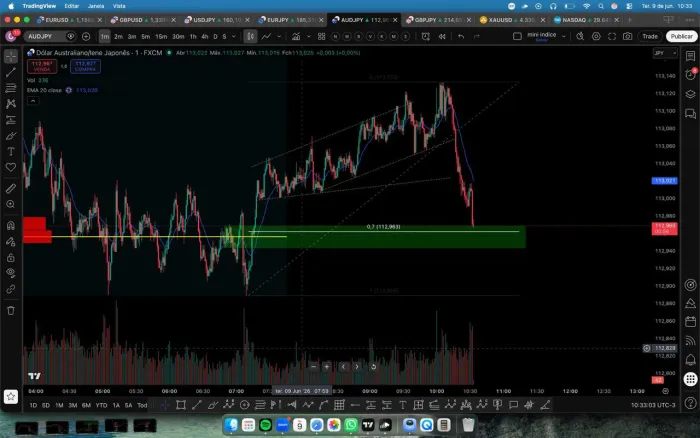Open the Fibonacci retracement tools
Viewport: 700px width, 438px height.
(11, 88)
